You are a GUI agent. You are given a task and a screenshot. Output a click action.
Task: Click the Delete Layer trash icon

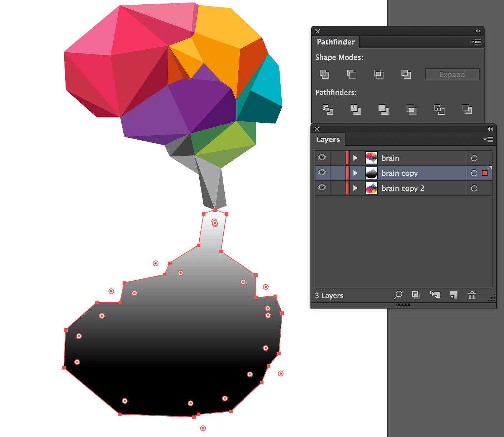coord(472,295)
